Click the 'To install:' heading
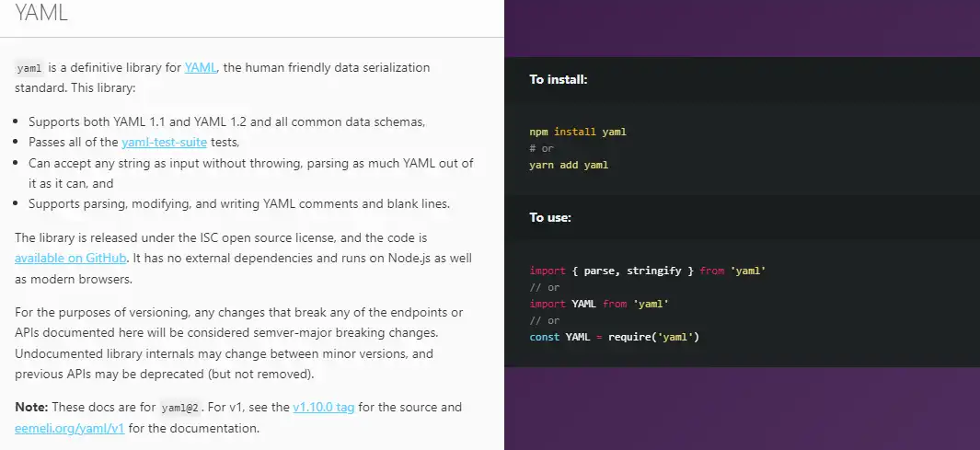This screenshot has width=980, height=450. coord(559,79)
